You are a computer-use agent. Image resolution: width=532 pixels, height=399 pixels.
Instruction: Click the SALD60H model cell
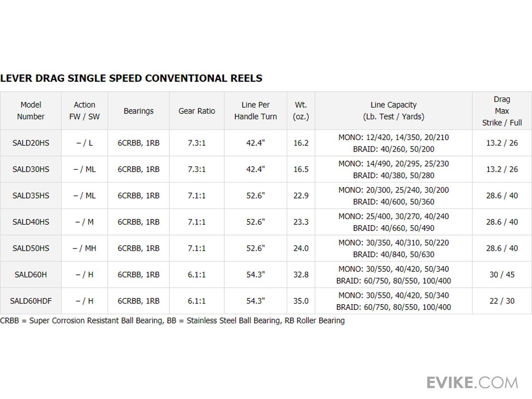pyautogui.click(x=31, y=274)
